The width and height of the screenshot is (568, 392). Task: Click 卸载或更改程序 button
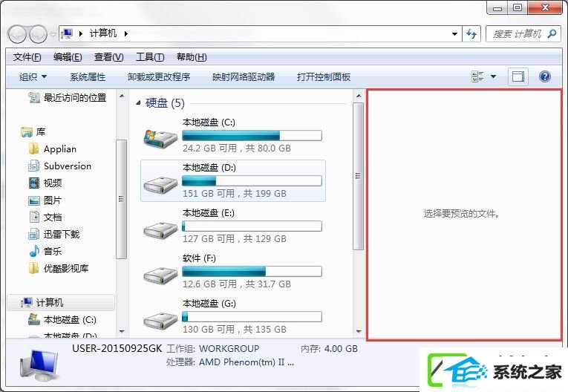click(159, 76)
